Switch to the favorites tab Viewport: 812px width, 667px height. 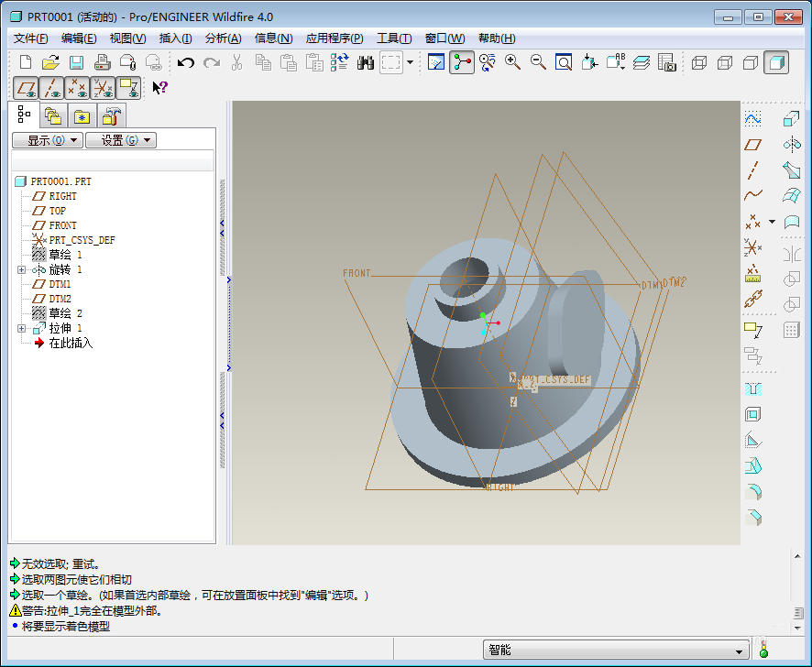click(x=82, y=116)
